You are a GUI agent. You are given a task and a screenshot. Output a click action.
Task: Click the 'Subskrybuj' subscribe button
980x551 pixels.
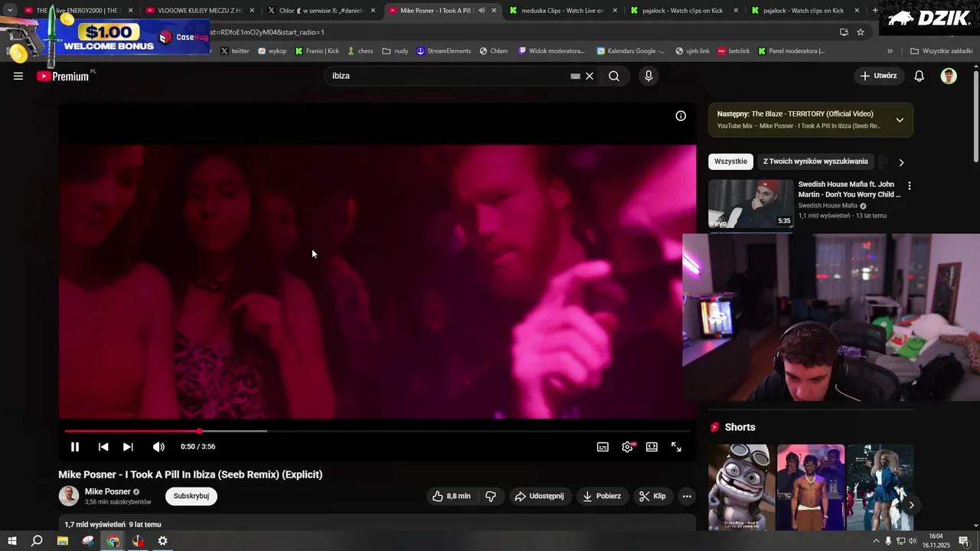pyautogui.click(x=191, y=496)
